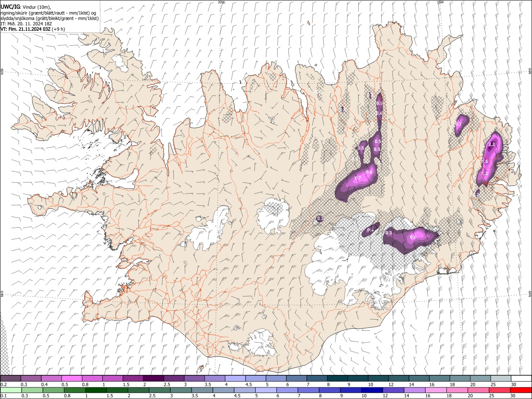Click the 20W longitude label at the top
532x399 pixels.
pos(221,2)
